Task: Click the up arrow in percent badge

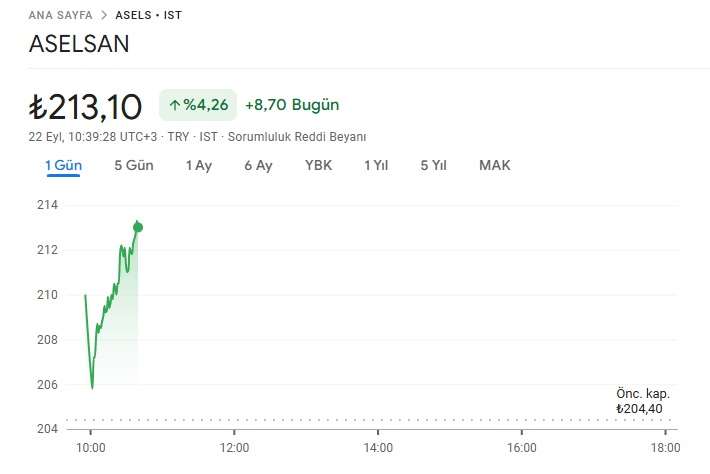Action: coord(174,105)
